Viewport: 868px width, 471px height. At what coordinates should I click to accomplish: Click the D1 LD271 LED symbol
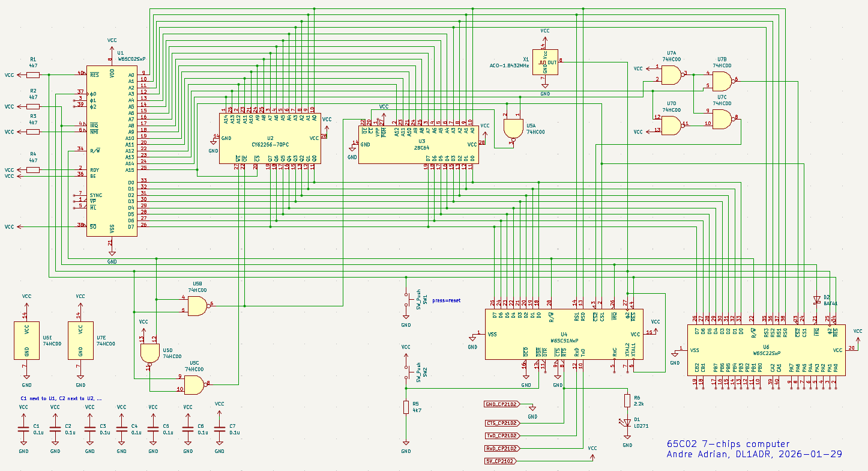point(627,422)
